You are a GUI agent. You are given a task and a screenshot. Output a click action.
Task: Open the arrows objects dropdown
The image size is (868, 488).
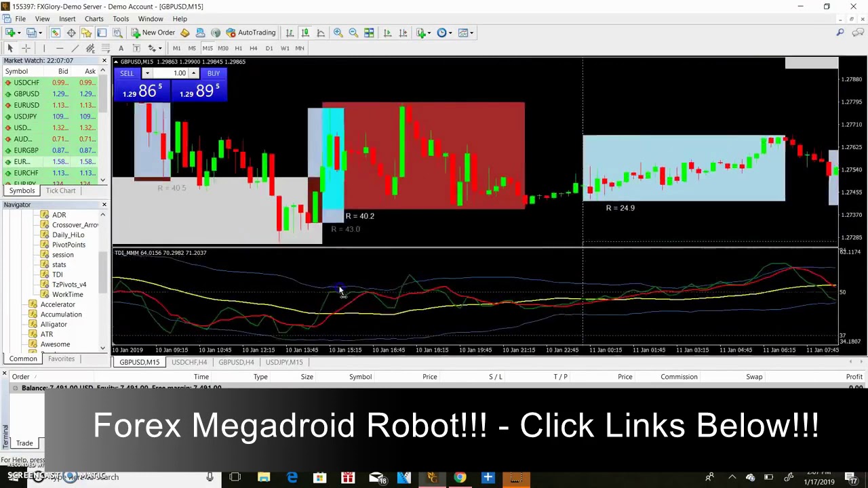[x=155, y=48]
